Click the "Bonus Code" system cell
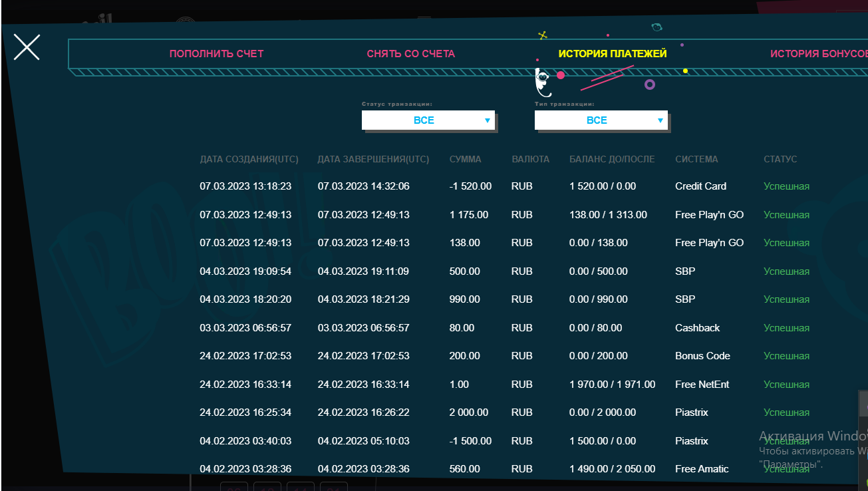The image size is (868, 491). [x=702, y=356]
